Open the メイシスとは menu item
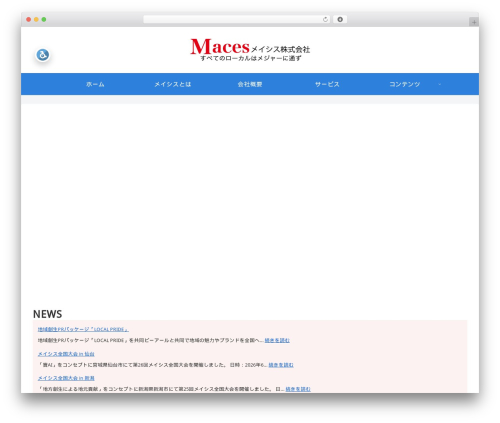The height and width of the screenshot is (423, 500). click(173, 84)
